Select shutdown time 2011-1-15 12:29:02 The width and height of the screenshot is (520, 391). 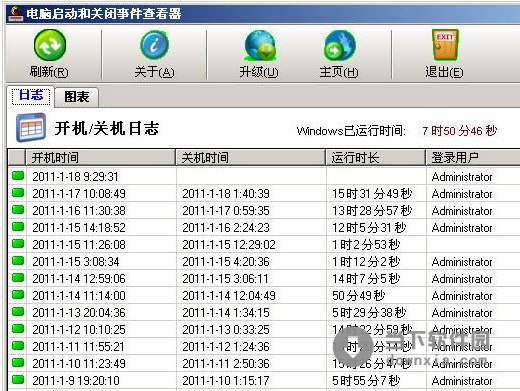229,245
